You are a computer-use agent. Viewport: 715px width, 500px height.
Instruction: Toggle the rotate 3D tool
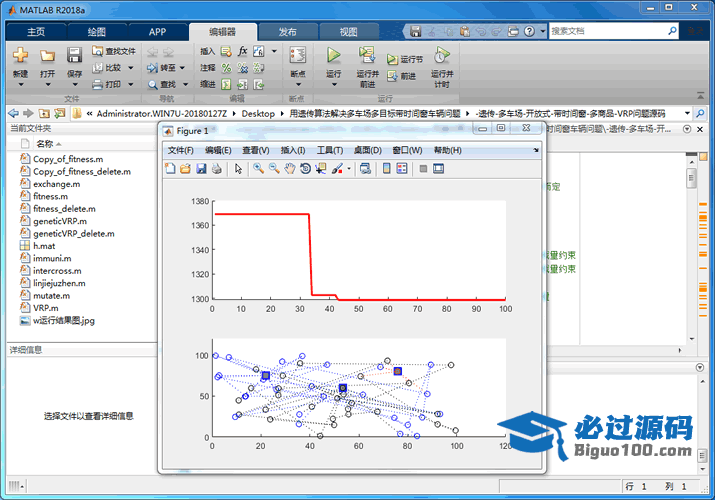pos(305,169)
